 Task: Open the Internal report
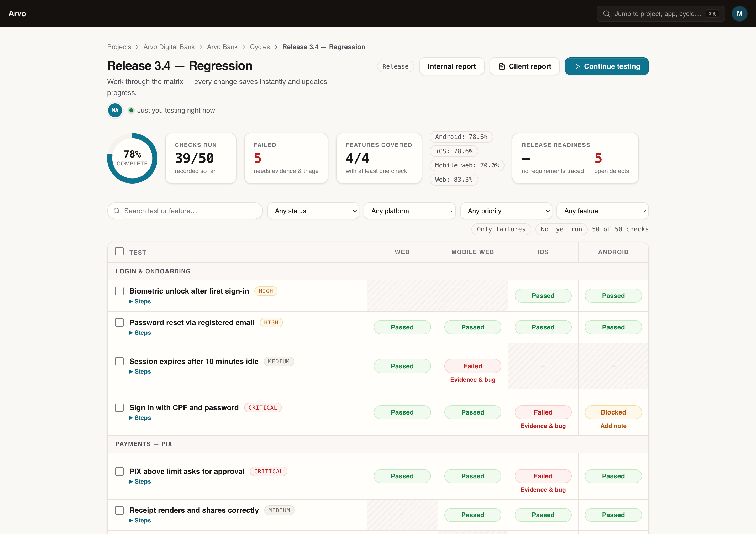(x=451, y=66)
